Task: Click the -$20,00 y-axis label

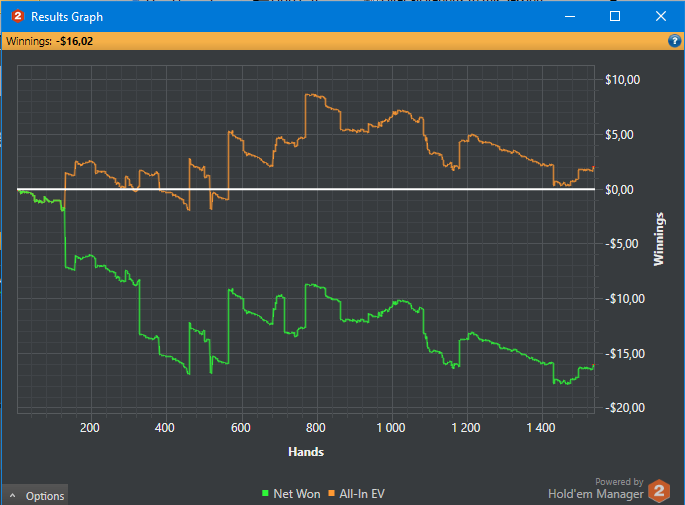Action: click(x=625, y=408)
